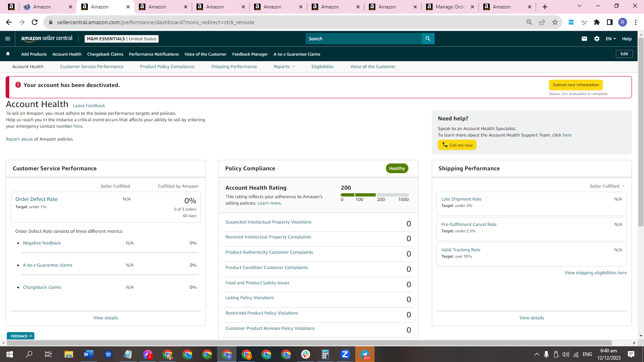Open Suspected Intellectual Property Violations link
This screenshot has height=362, width=644.
(268, 222)
